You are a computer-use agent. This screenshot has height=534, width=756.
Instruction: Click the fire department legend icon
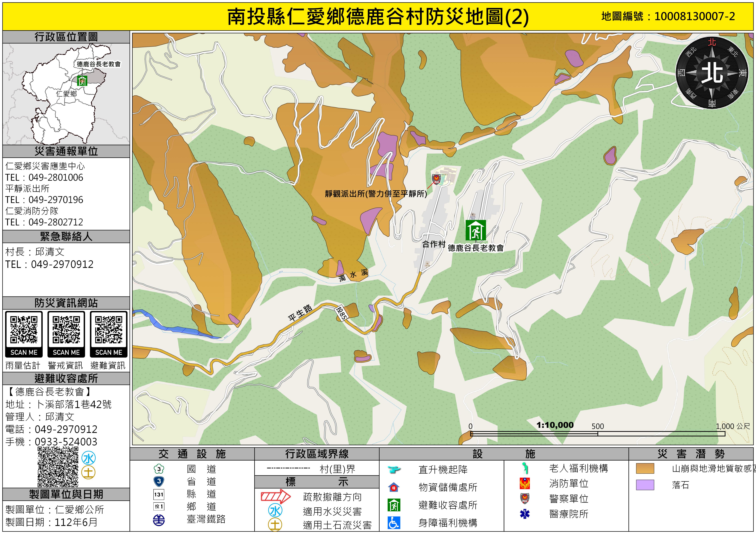(525, 483)
